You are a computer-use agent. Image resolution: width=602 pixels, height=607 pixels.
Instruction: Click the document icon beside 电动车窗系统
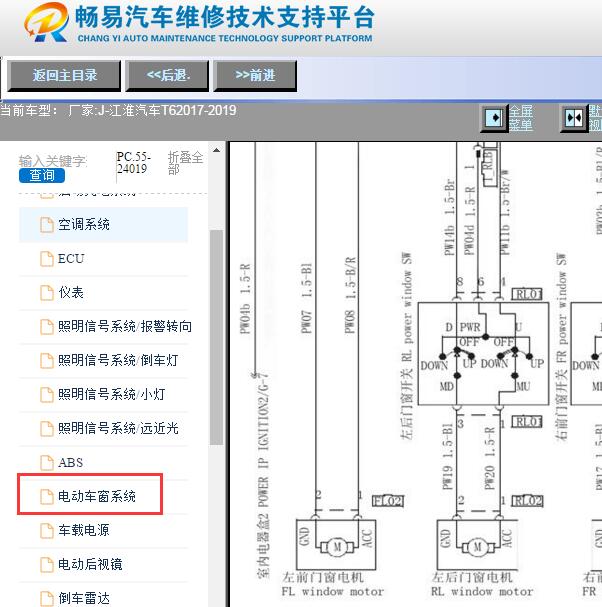(47, 496)
